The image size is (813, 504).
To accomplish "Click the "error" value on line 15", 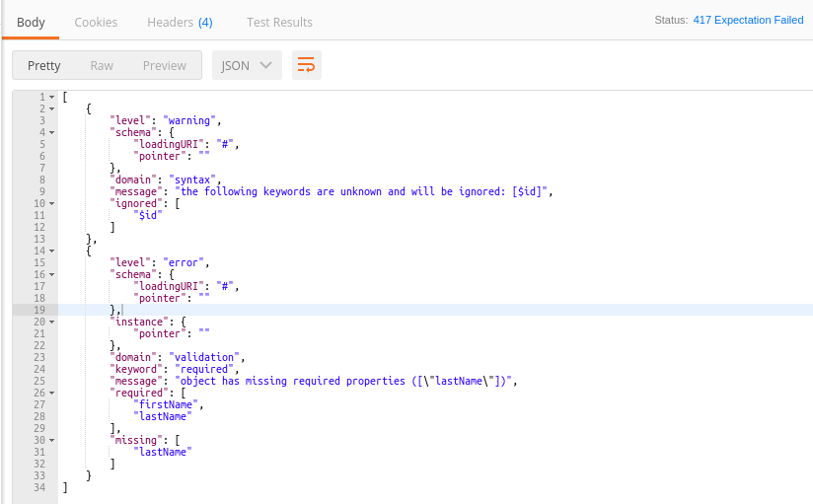I will coord(184,262).
